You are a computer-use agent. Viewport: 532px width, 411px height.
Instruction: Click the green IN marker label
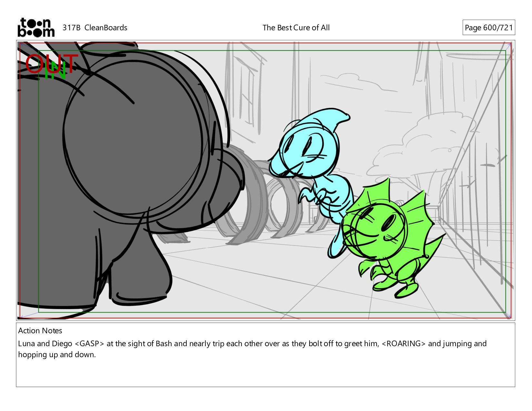point(55,71)
